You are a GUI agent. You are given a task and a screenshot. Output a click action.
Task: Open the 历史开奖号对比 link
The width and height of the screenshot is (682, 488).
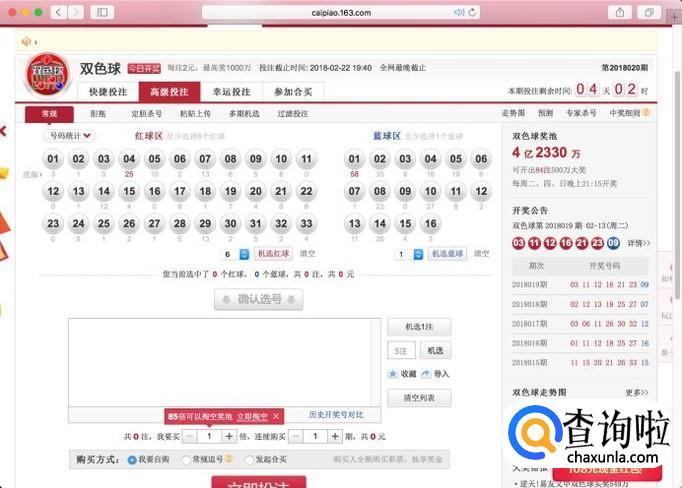336,415
